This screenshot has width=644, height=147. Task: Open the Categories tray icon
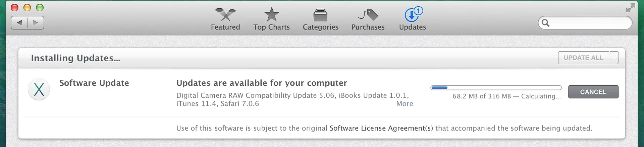click(x=320, y=15)
